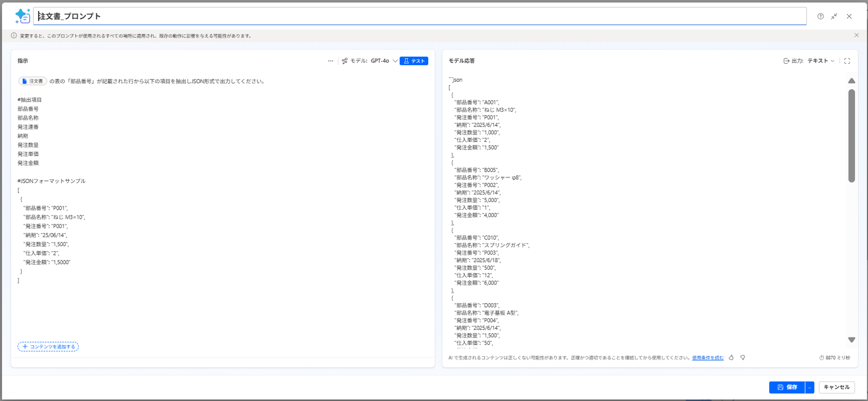Edit the prompt name field 注文書_プロンプト
868x401 pixels.
420,16
